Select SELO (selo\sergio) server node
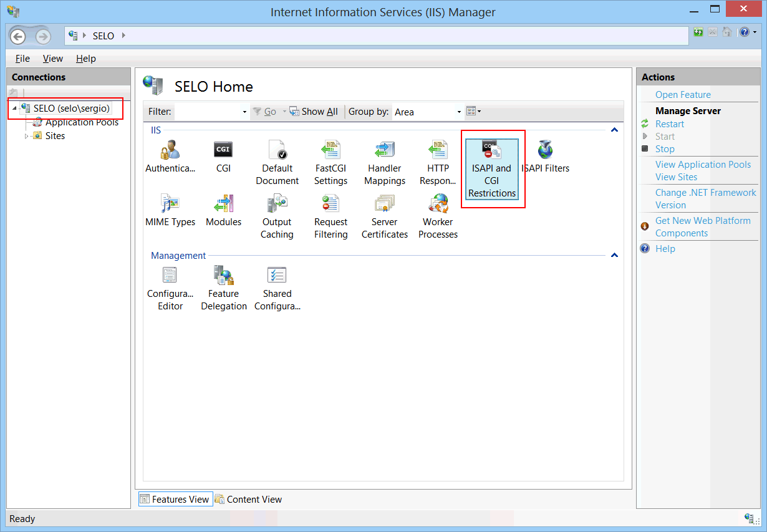The width and height of the screenshot is (767, 532). [71, 109]
